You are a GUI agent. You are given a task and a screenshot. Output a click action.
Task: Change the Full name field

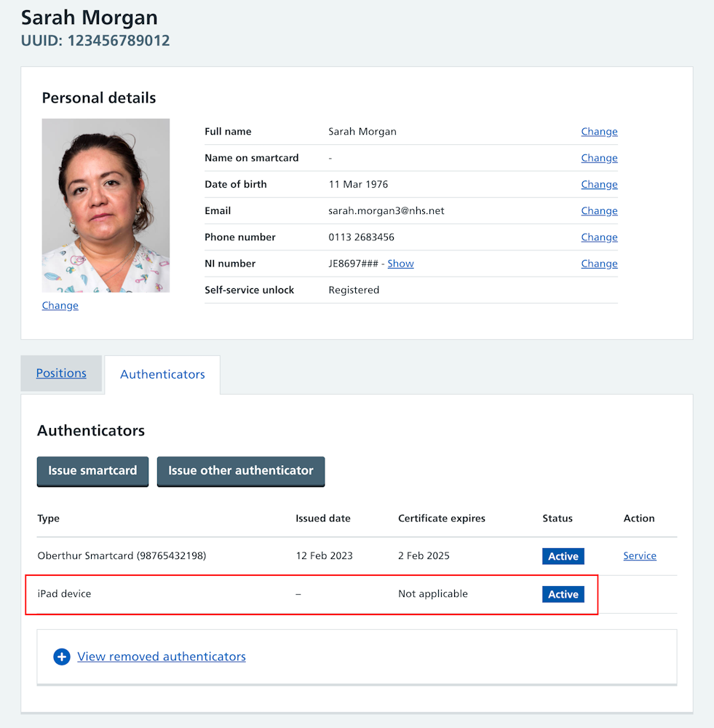[x=599, y=131]
